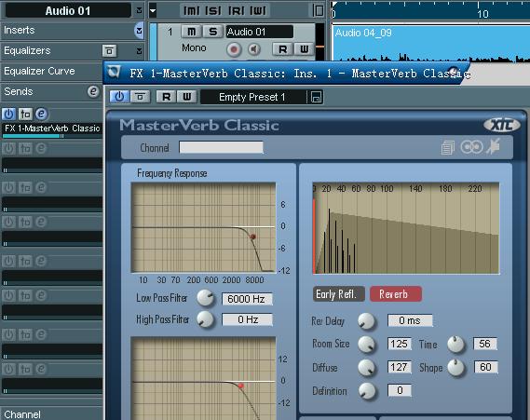This screenshot has height=420, width=530.
Task: Click the Diffuse value 127
Action: 400,367
